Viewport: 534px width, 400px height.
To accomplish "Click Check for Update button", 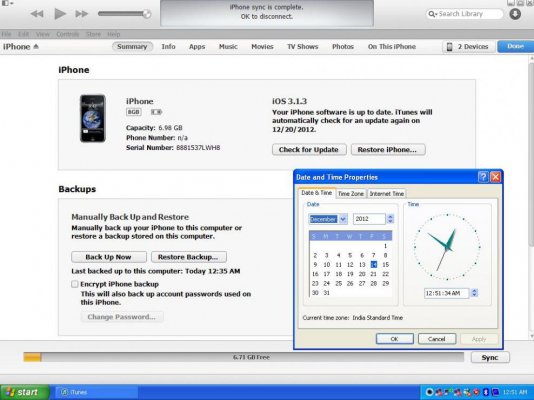I will [x=309, y=149].
